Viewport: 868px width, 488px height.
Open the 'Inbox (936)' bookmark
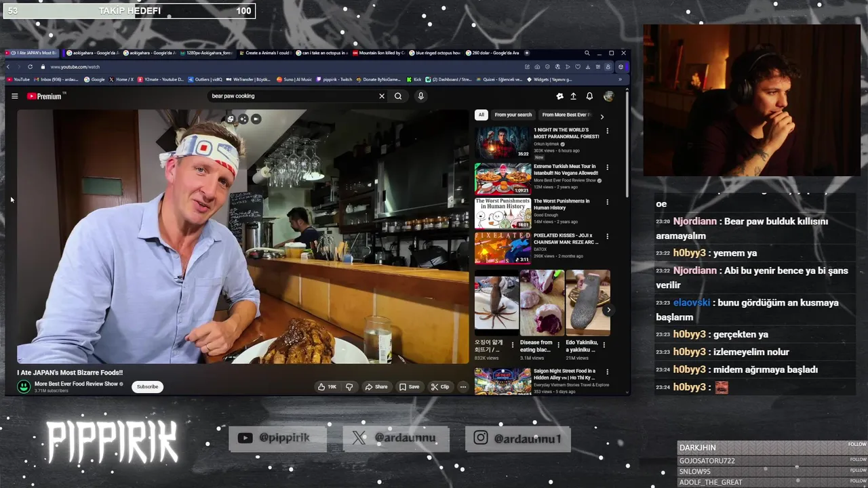pos(55,79)
